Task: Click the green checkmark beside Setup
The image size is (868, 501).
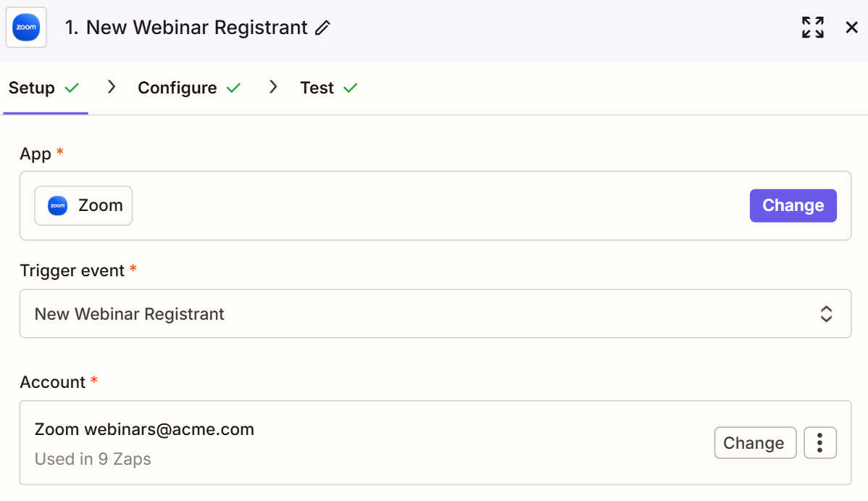Action: 72,88
